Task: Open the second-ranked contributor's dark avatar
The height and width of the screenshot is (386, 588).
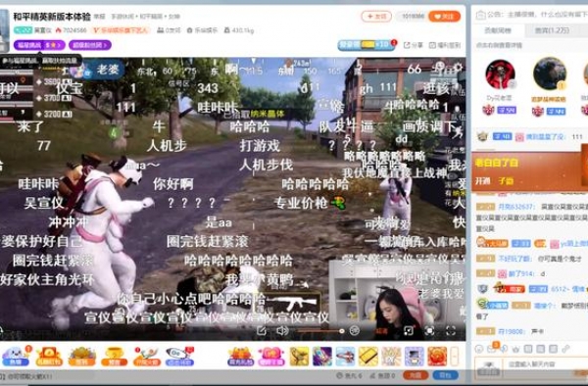Action: coord(550,73)
